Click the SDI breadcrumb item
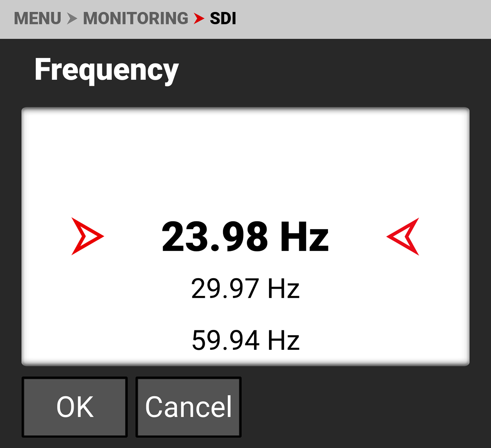Image resolution: width=491 pixels, height=448 pixels. pyautogui.click(x=223, y=19)
